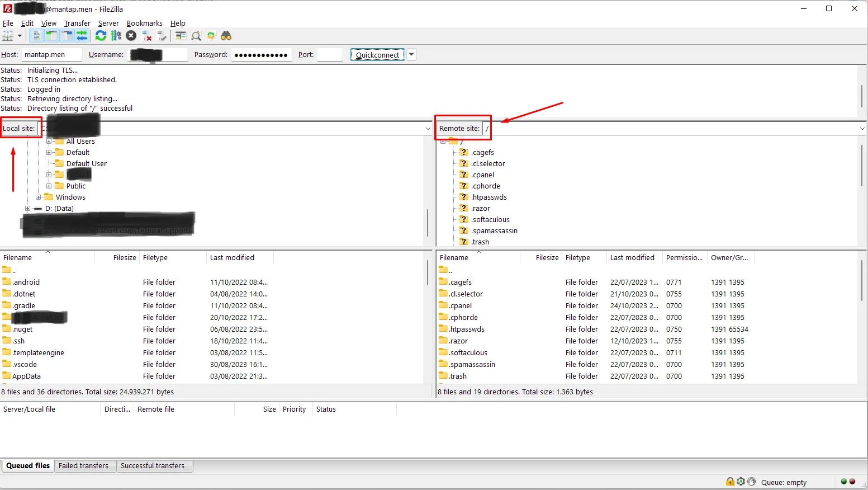The width and height of the screenshot is (868, 490).
Task: Switch to the Failed transfers tab
Action: [x=83, y=465]
